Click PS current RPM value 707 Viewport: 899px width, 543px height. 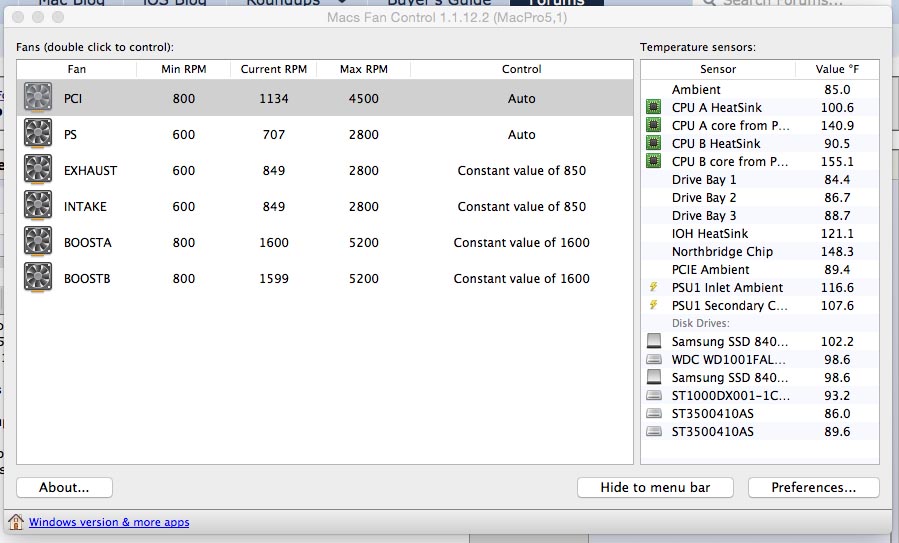tap(273, 135)
